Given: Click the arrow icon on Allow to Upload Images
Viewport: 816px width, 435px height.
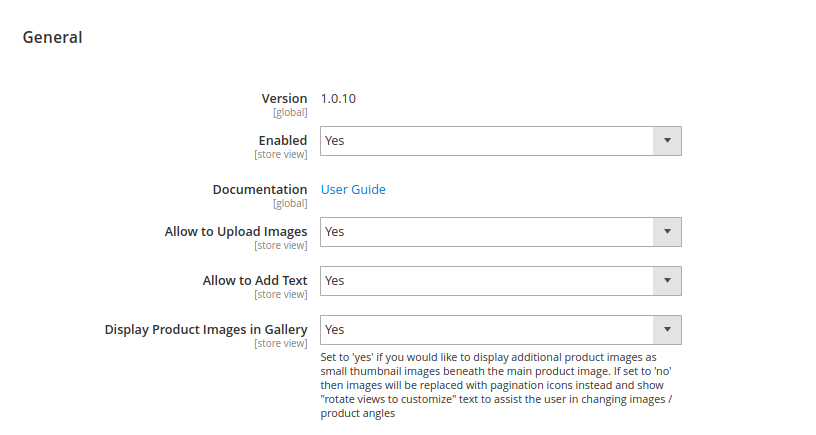Looking at the screenshot, I should (667, 232).
